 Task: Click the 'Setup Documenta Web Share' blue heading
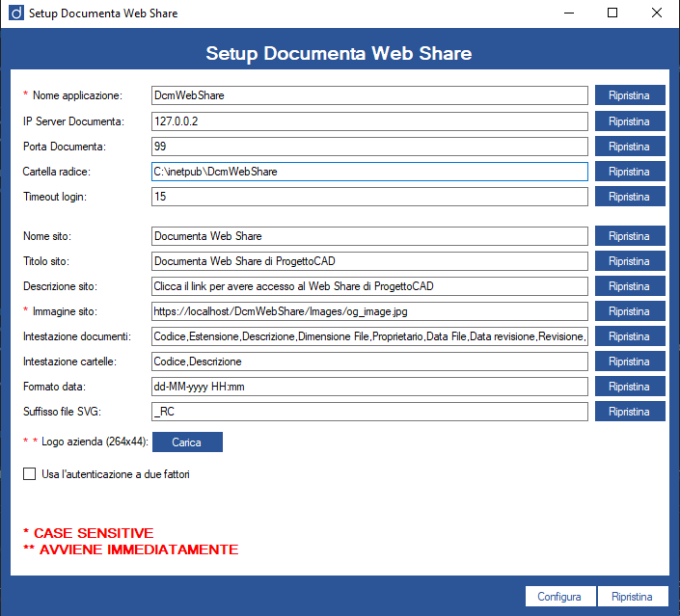tap(339, 54)
